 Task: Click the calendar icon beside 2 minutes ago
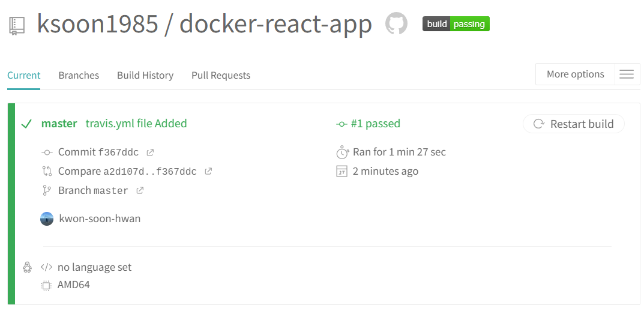tap(342, 171)
